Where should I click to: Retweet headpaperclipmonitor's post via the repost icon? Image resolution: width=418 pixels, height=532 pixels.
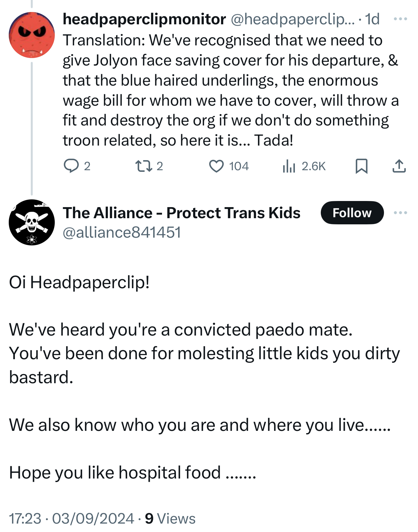(x=143, y=166)
